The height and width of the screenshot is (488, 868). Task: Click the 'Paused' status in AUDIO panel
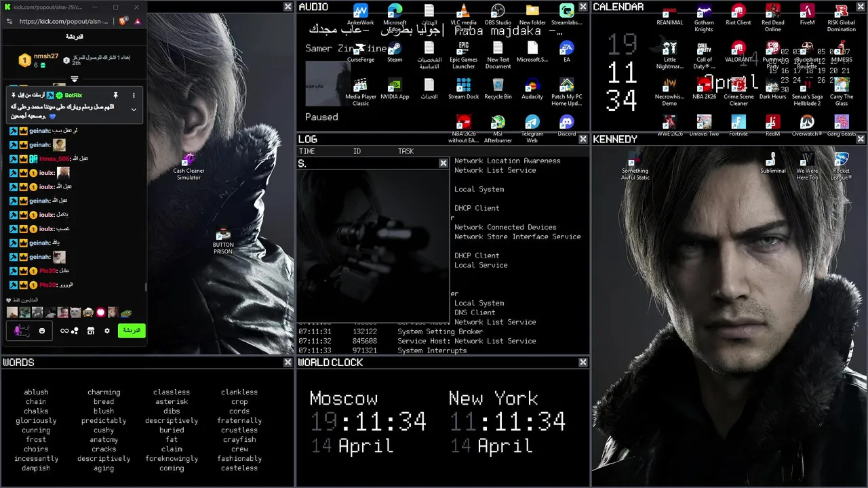(321, 117)
